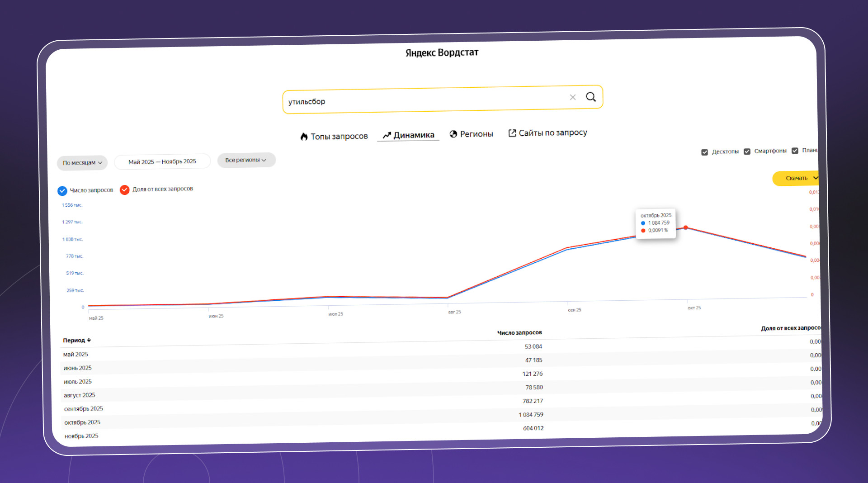Clear the search field with the X icon

click(573, 97)
